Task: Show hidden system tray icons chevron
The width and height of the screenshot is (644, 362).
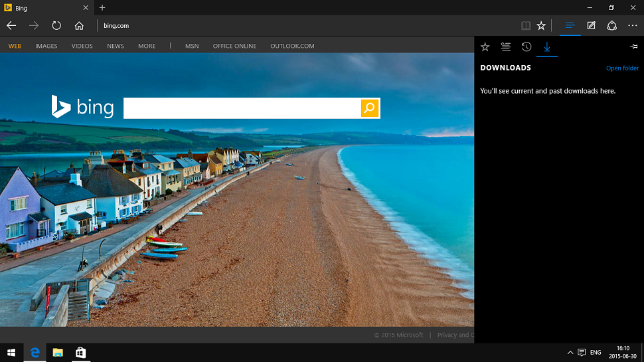Action: [570, 352]
